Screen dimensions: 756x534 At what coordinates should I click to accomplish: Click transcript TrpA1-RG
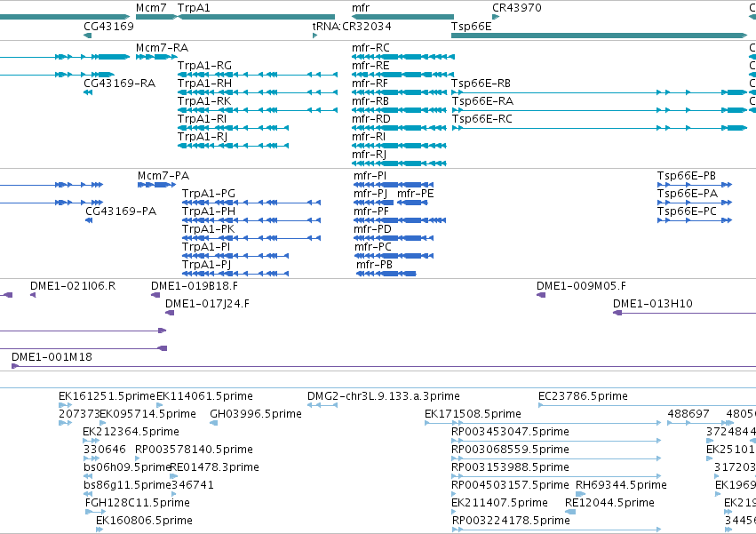258,75
